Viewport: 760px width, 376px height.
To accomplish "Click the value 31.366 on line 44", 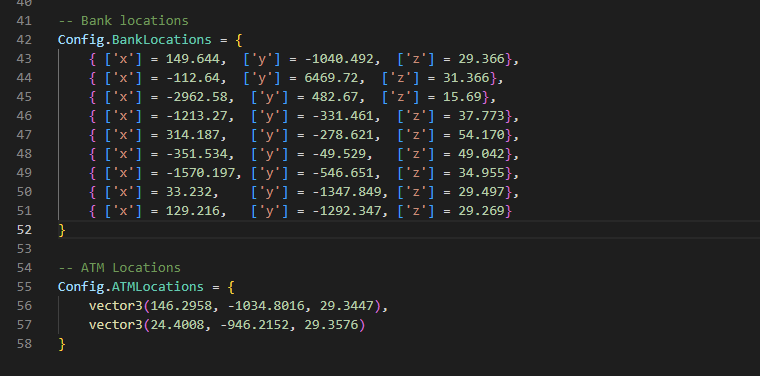I will (x=466, y=78).
